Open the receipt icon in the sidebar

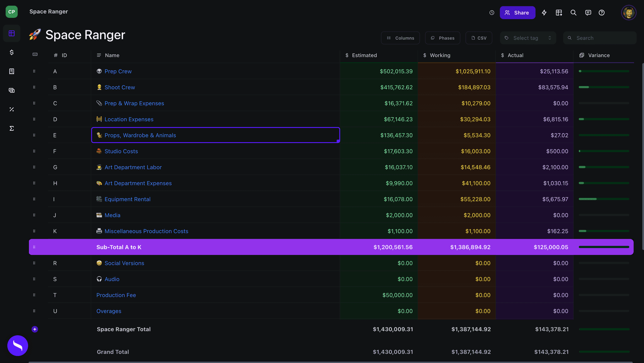pos(12,71)
